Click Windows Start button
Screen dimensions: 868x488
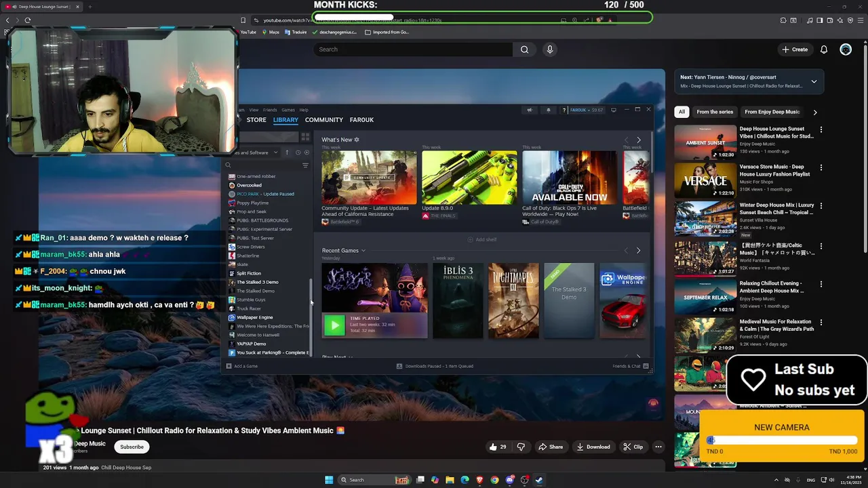coord(329,480)
